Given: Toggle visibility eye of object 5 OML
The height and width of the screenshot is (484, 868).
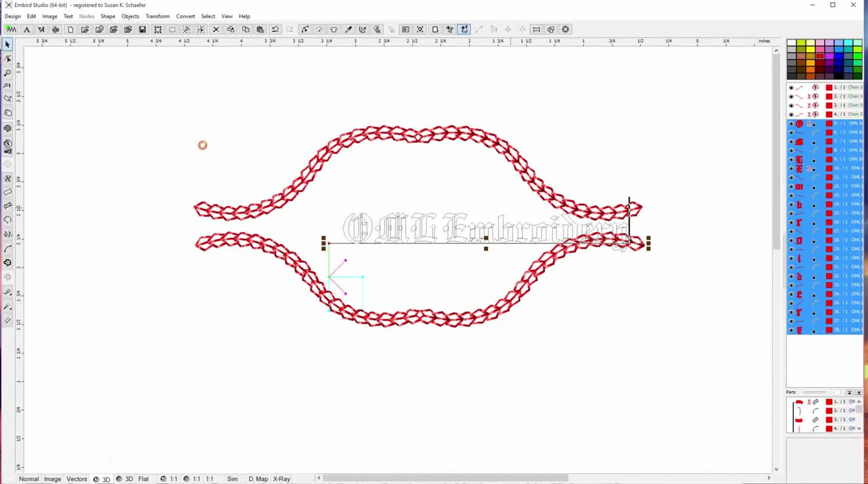Looking at the screenshot, I should tap(791, 124).
